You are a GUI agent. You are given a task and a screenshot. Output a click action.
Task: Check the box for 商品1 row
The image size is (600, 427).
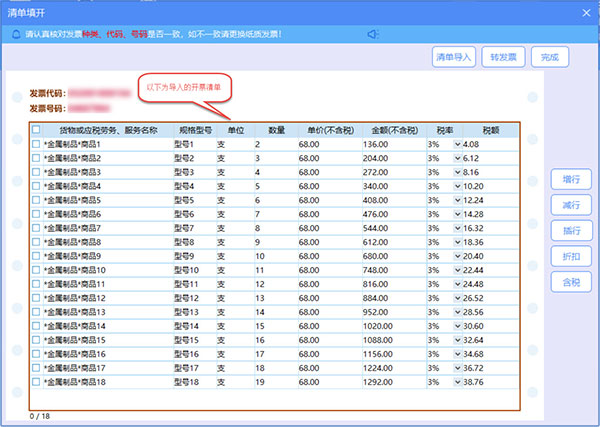click(x=37, y=145)
